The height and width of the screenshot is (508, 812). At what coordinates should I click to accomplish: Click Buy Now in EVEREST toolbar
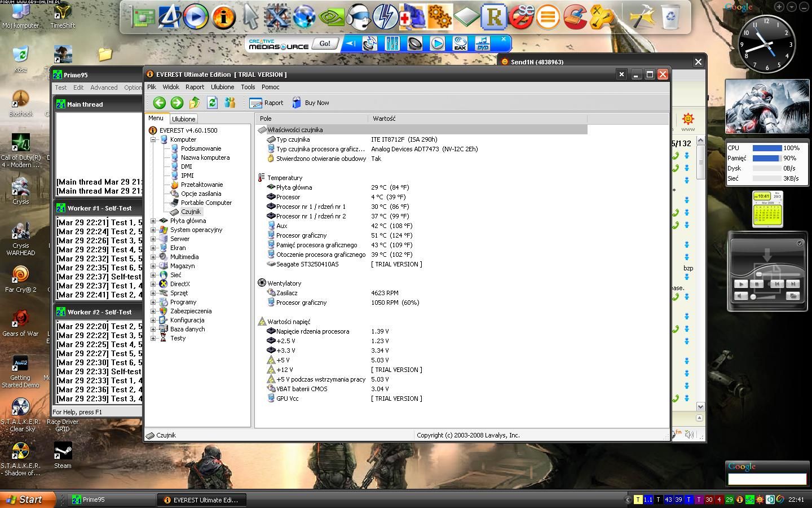pyautogui.click(x=311, y=103)
